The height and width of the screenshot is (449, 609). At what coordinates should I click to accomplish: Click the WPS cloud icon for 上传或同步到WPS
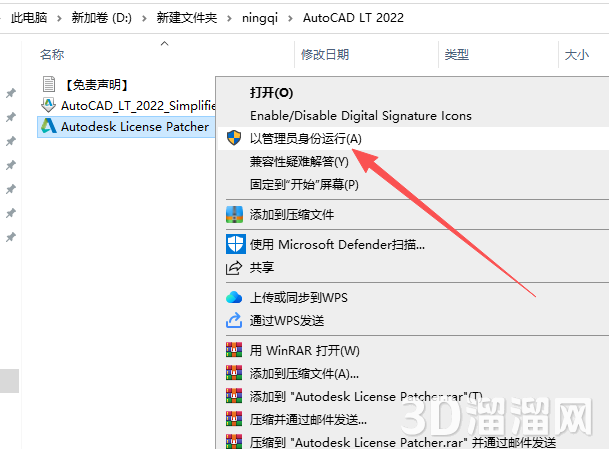(234, 298)
